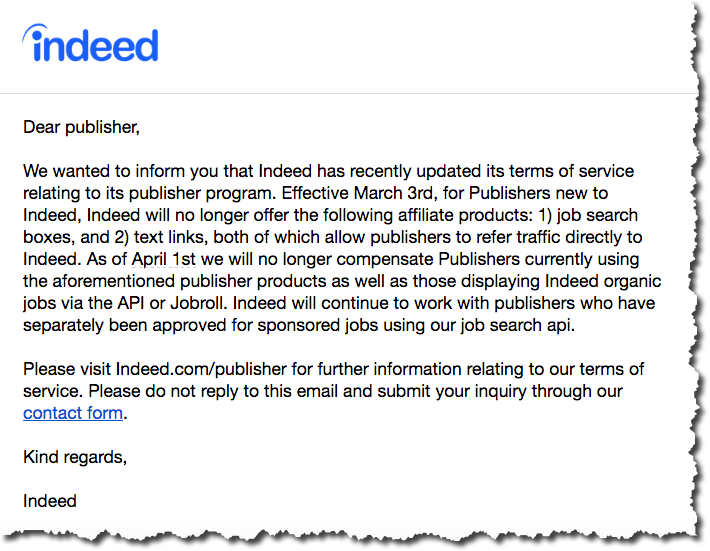Click the word 'Jobroll' in the paragraph
Image resolution: width=710 pixels, height=551 pixels.
pos(198,303)
